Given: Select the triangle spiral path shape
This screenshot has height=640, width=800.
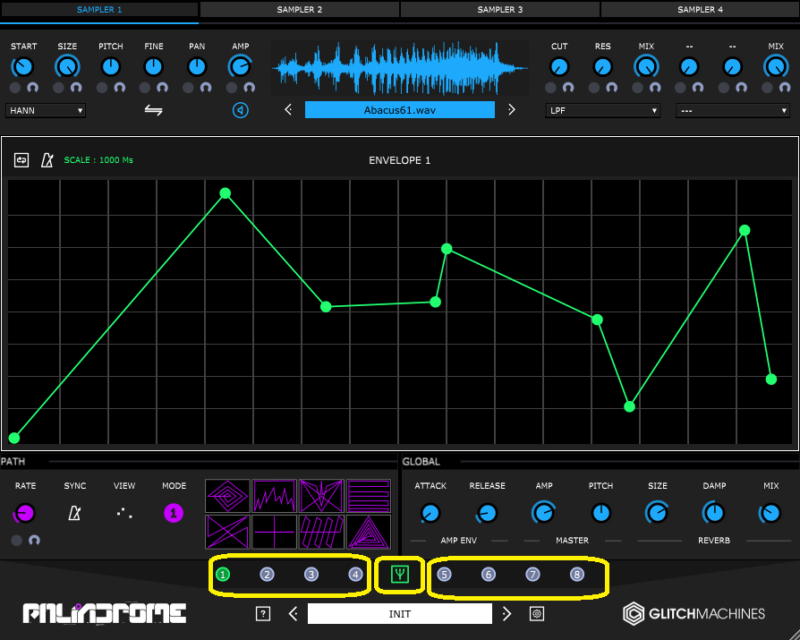Looking at the screenshot, I should [x=368, y=531].
